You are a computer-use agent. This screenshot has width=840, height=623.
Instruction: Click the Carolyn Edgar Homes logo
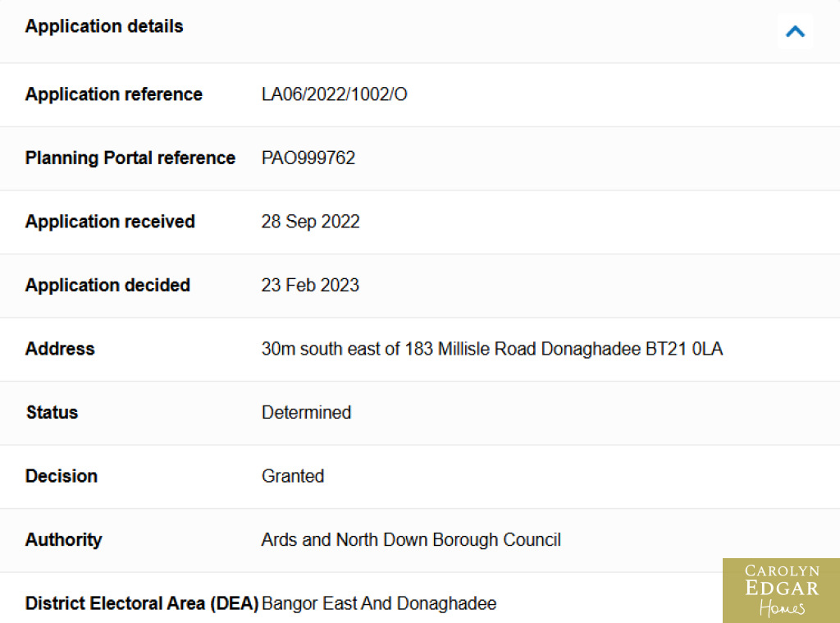pos(781,590)
